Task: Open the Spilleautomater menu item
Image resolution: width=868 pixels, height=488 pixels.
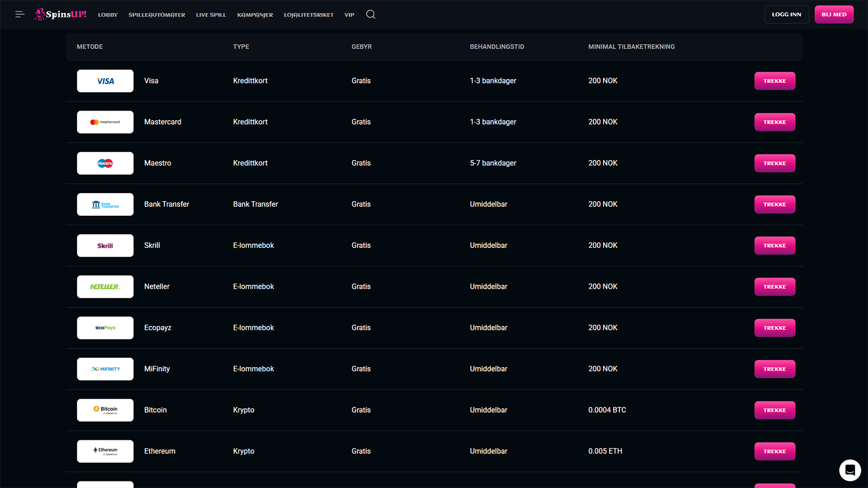Action: (157, 15)
